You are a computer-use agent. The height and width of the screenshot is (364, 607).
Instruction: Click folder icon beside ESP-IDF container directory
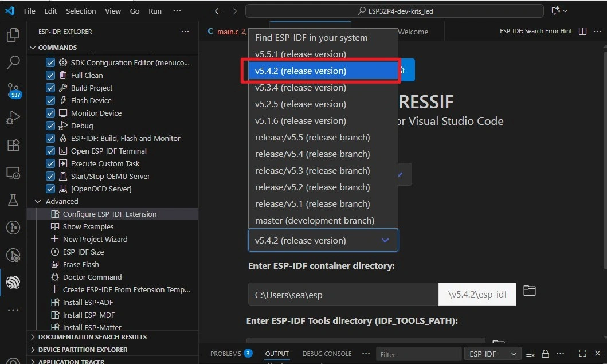(x=530, y=291)
